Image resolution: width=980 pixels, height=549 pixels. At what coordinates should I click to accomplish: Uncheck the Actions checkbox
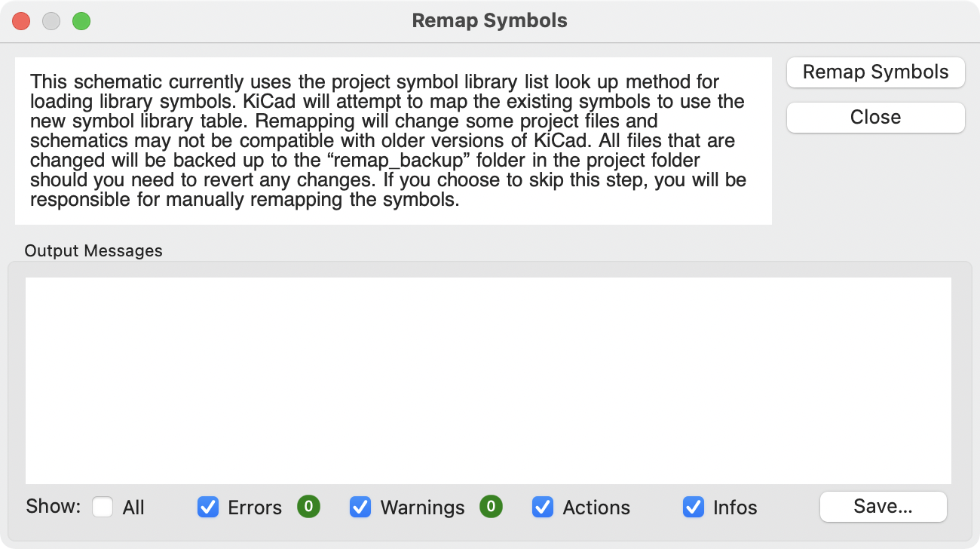543,508
